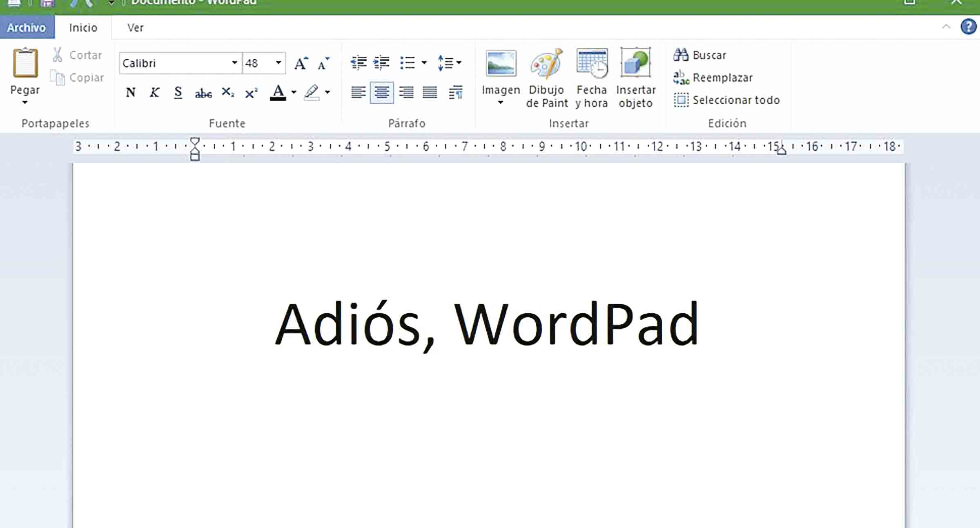The width and height of the screenshot is (980, 528).
Task: Toggle underline formatting with the S icon
Action: point(178,92)
